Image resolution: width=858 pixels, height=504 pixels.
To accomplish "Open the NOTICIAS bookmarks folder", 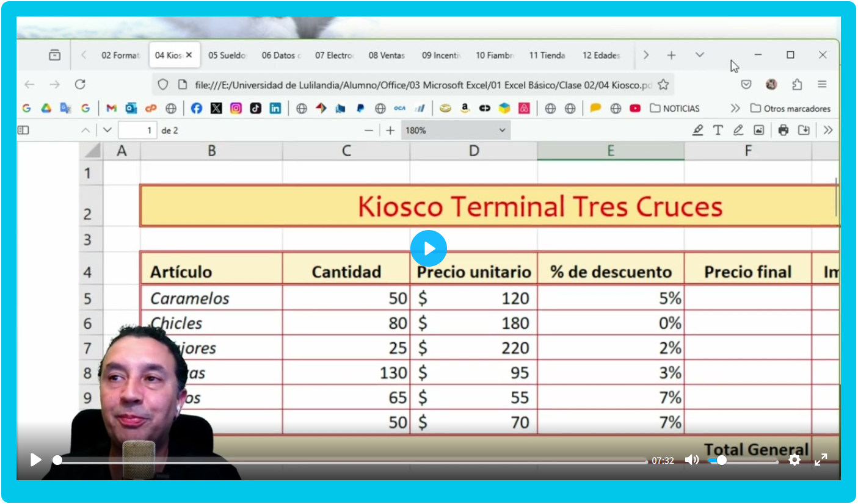I will pyautogui.click(x=675, y=108).
